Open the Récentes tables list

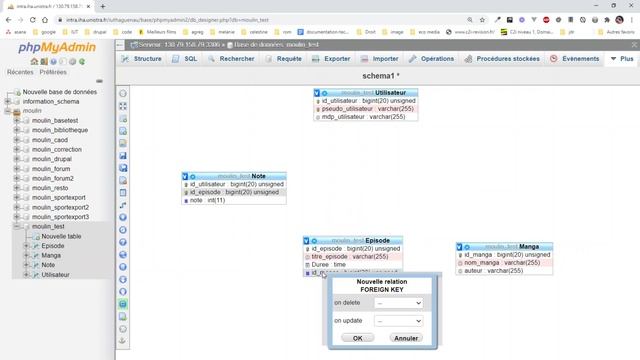pos(20,72)
